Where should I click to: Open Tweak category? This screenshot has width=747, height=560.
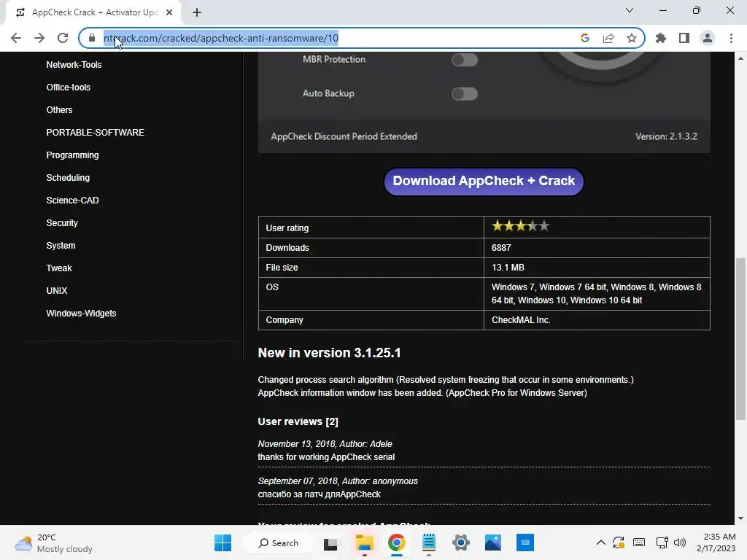(x=59, y=268)
